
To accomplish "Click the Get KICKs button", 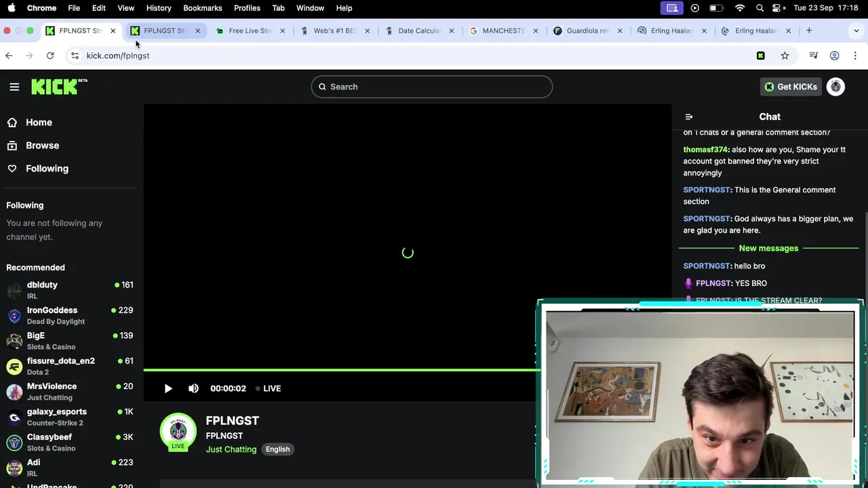I will point(791,87).
